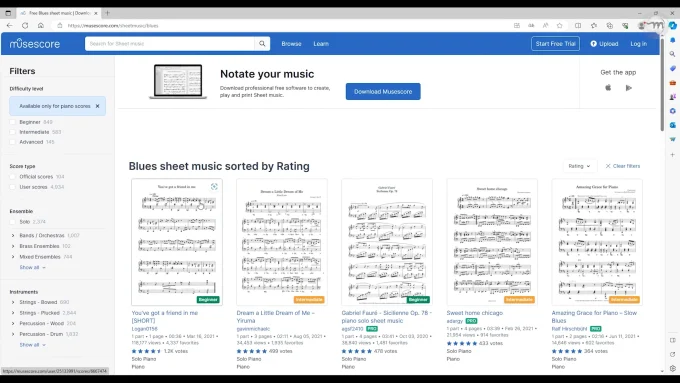Open Edge sidebar notifications bell
The height and width of the screenshot is (383, 680).
(673, 40)
